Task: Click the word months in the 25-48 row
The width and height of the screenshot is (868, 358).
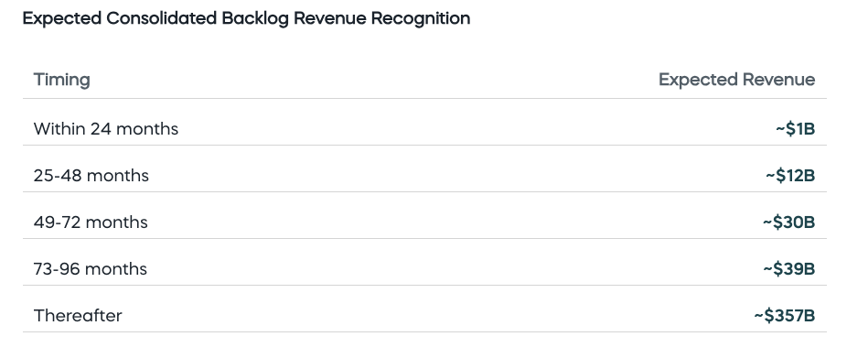Action: point(118,176)
